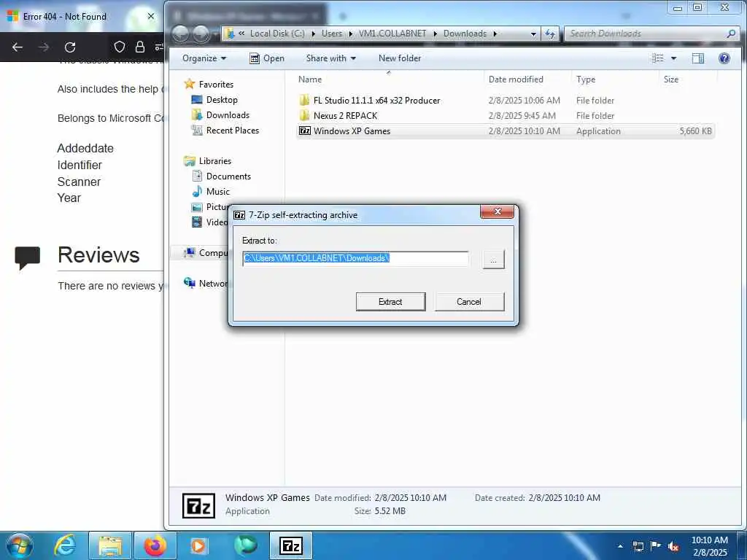Open the Organize menu in Explorer
This screenshot has height=560, width=747.
[204, 58]
